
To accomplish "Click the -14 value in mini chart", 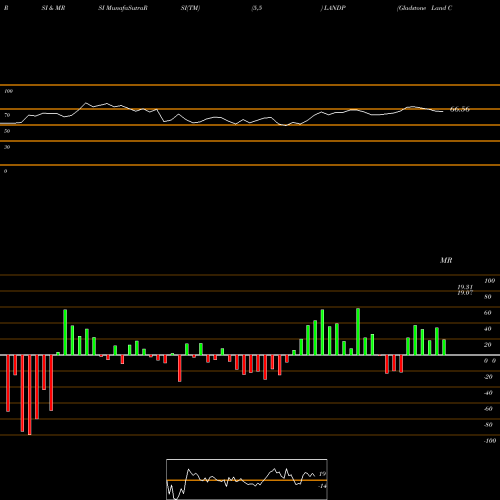I will click(322, 486).
